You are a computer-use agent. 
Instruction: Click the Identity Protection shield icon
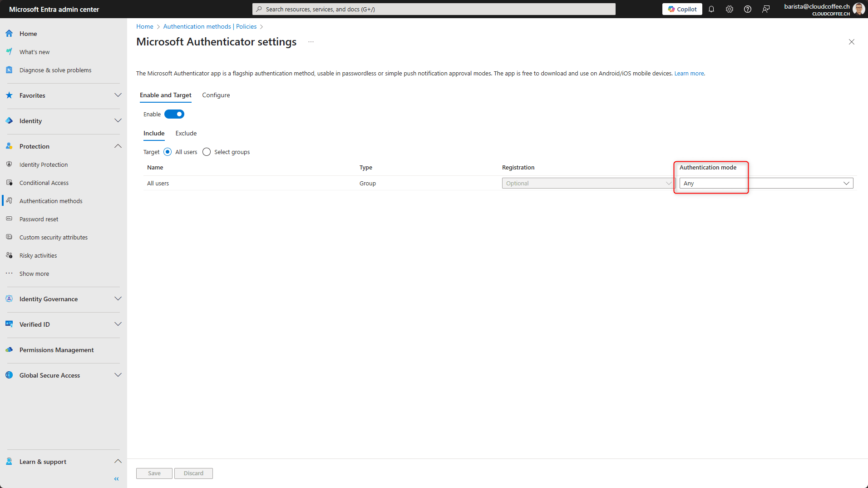pyautogui.click(x=9, y=164)
